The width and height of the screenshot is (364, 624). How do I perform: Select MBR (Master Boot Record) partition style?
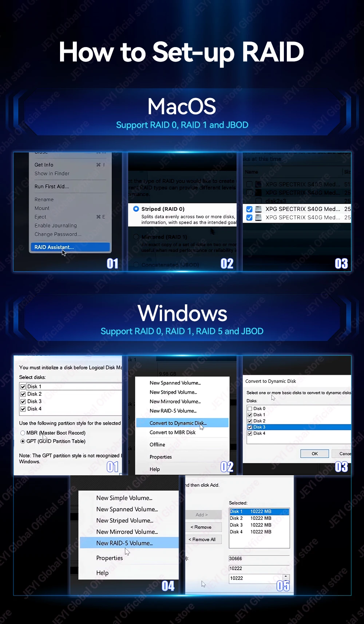click(x=23, y=433)
